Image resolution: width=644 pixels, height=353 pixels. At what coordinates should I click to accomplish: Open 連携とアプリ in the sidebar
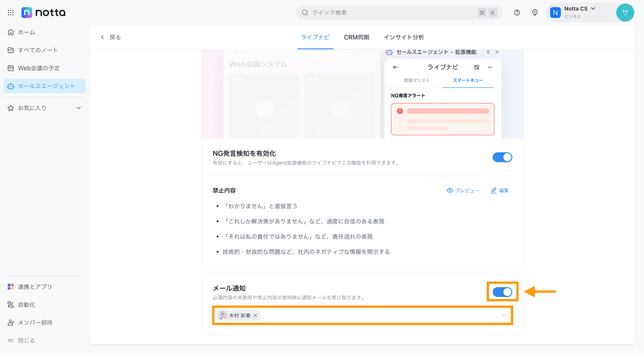[x=44, y=287]
